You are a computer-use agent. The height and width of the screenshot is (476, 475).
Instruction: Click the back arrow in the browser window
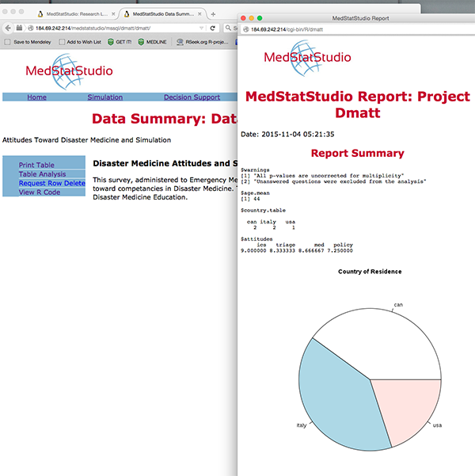(x=8, y=29)
